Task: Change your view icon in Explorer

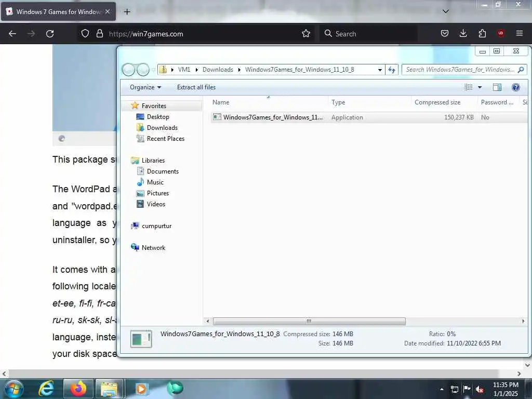Action: pos(469,87)
